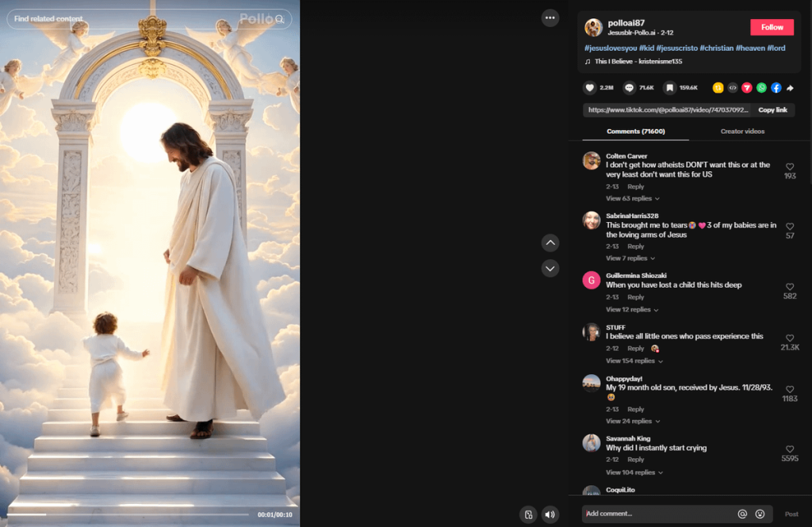Like Savannah King's comment
Screen dimensions: 812x527
(790, 449)
